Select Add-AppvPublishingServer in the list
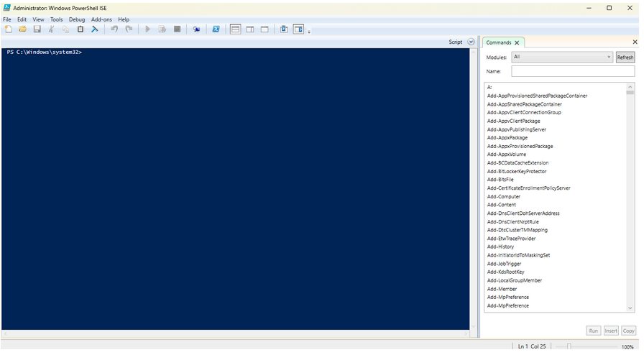This screenshot has height=355, width=644. tap(517, 129)
